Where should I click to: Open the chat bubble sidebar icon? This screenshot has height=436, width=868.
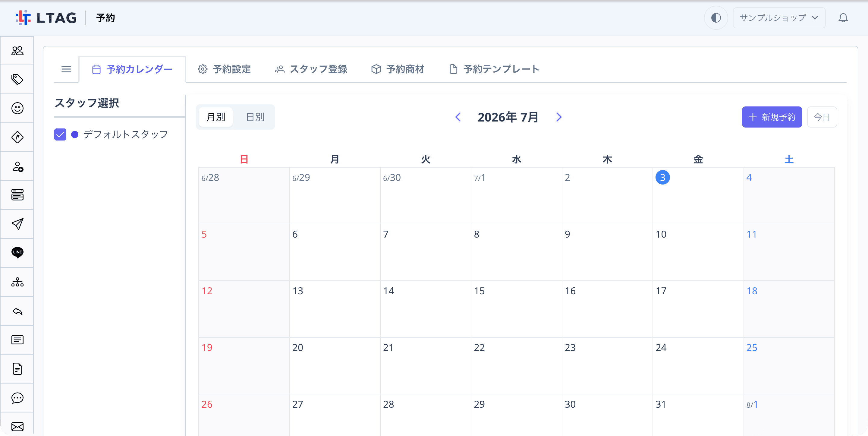point(17,398)
